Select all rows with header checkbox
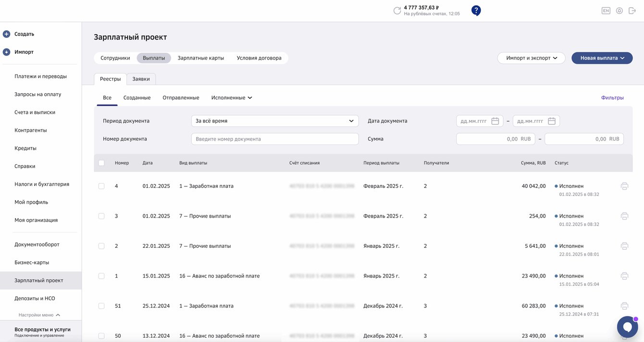Viewport: 644px width, 342px height. [x=101, y=163]
